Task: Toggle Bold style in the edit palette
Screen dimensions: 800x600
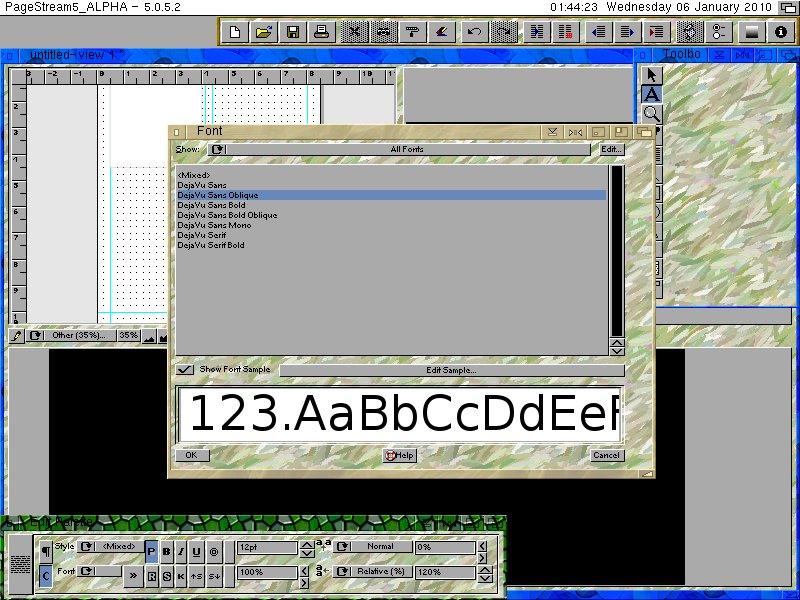Action: [x=167, y=551]
